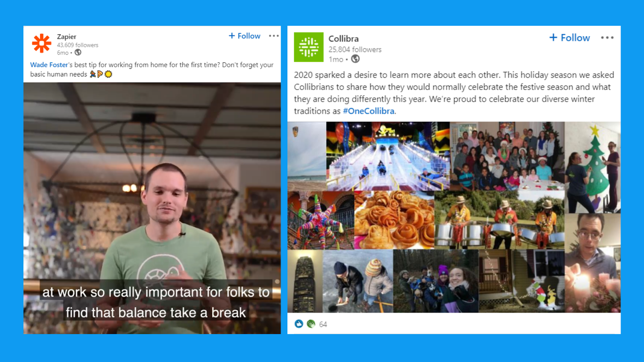Click the Zapier orange asterisk logo
644x362 pixels.
coord(41,43)
